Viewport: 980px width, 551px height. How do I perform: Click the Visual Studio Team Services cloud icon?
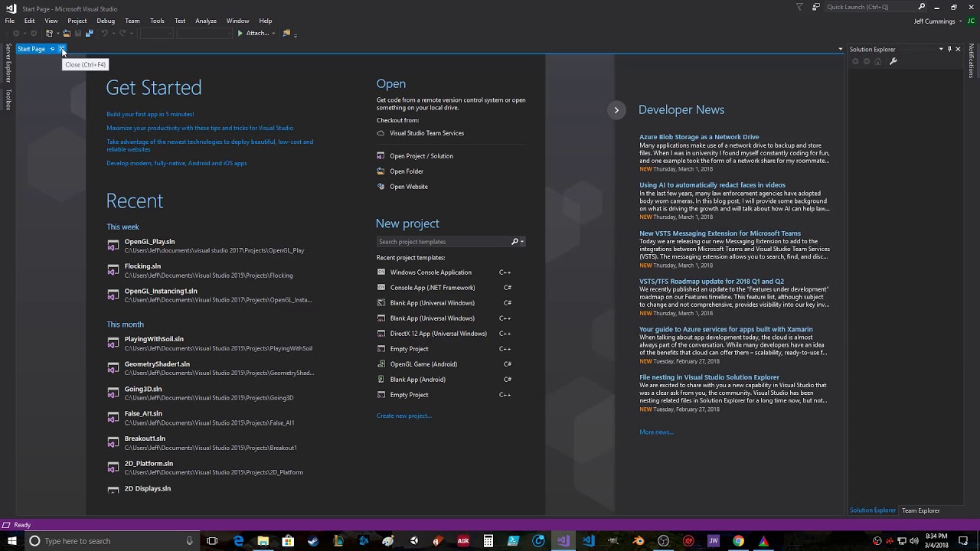coord(381,133)
